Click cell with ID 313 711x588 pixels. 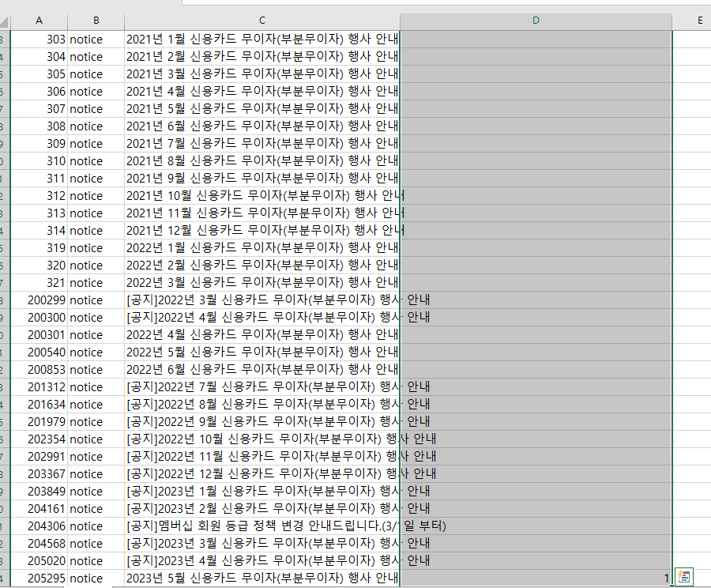click(x=39, y=213)
